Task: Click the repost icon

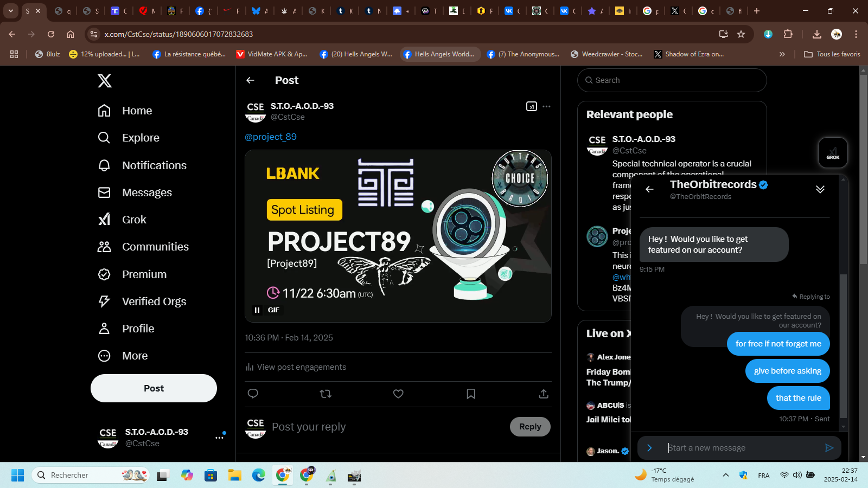Action: (x=325, y=394)
